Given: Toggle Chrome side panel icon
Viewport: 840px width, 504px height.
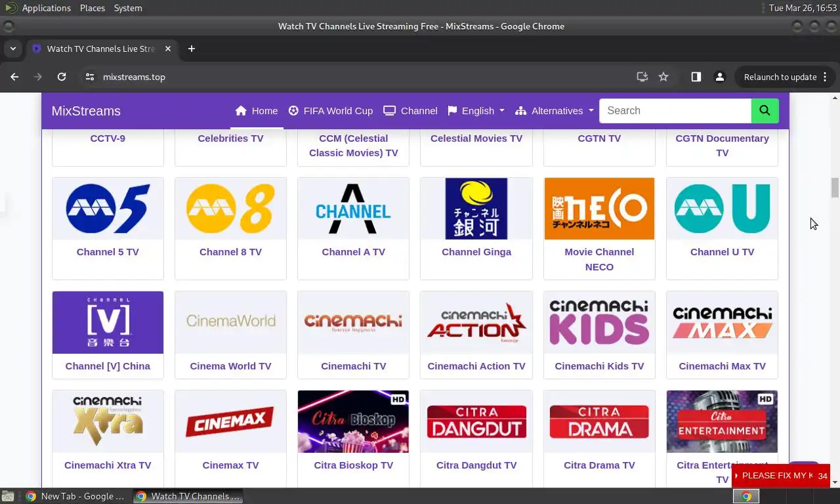Looking at the screenshot, I should (696, 77).
